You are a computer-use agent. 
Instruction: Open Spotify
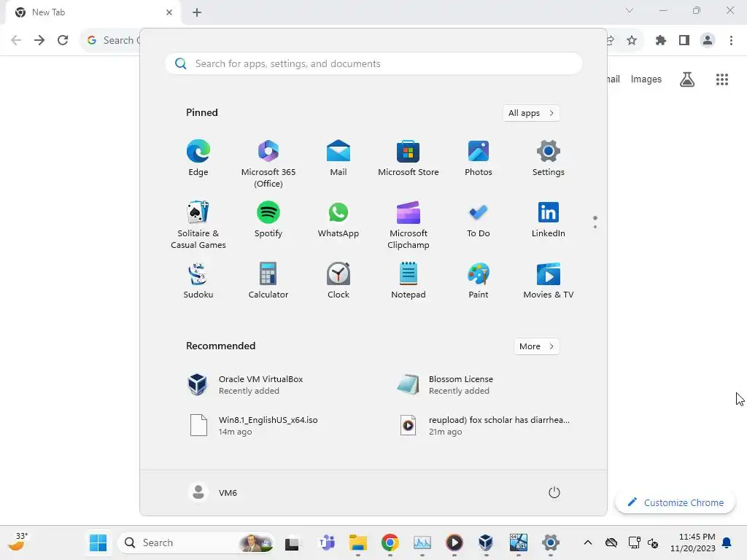pos(268,219)
